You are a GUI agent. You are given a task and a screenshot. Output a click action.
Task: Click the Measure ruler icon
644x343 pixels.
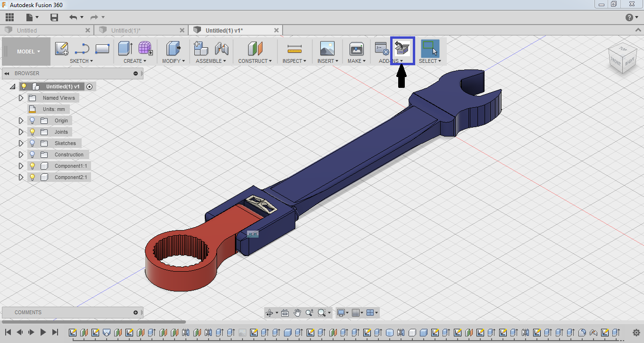tap(294, 49)
